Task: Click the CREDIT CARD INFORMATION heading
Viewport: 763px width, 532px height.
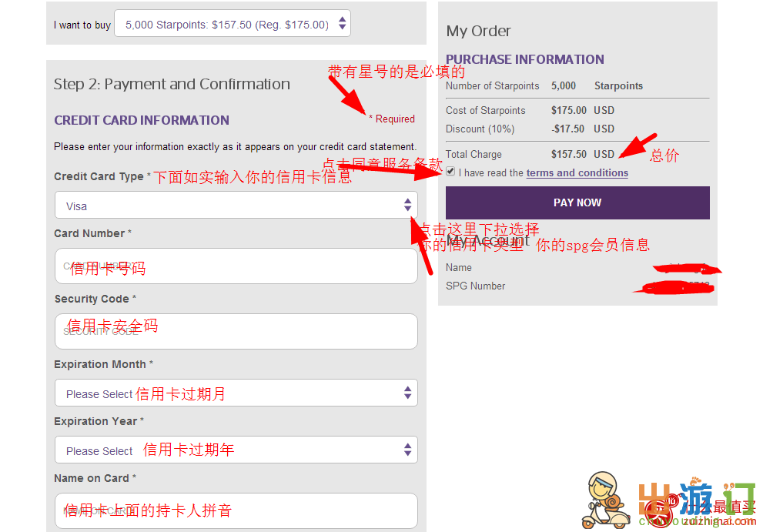Action: click(142, 120)
